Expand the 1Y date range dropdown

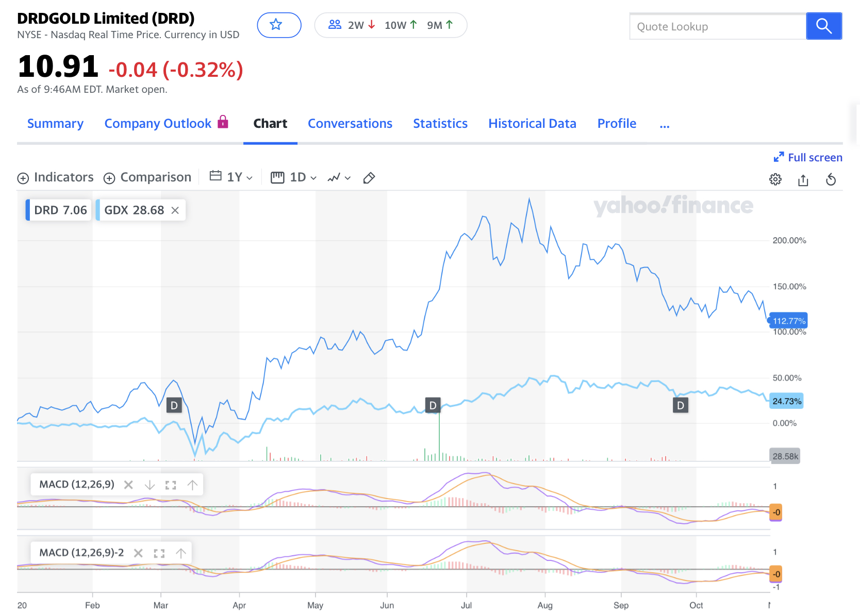coord(231,177)
